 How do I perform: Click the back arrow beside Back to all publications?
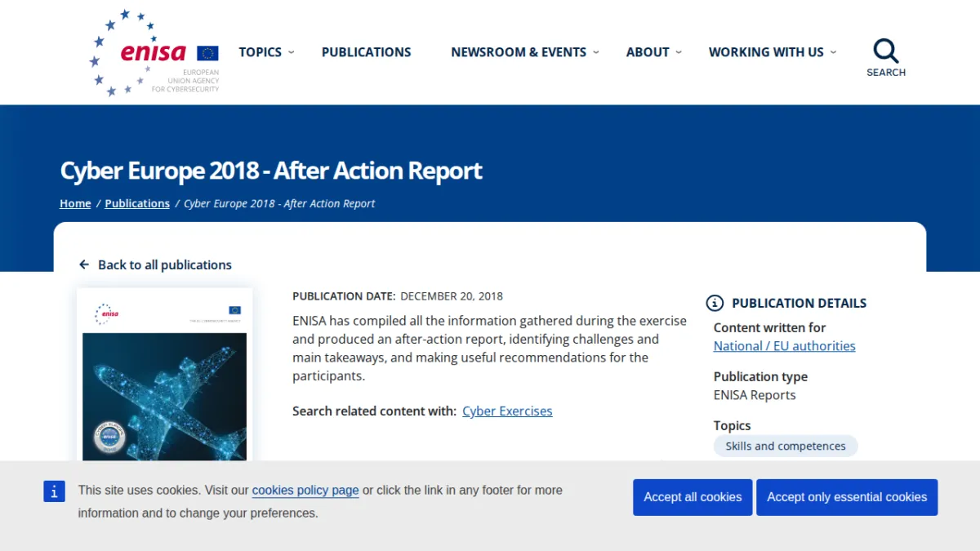pyautogui.click(x=84, y=264)
